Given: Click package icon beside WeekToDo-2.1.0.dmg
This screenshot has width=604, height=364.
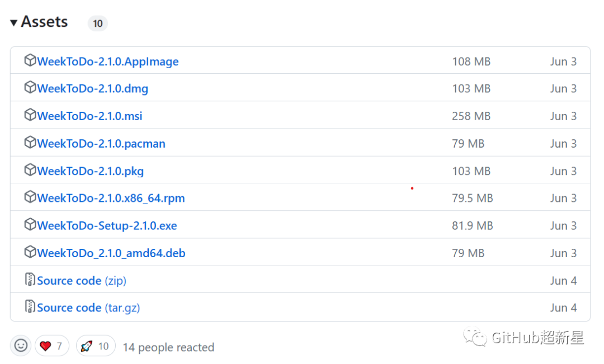Looking at the screenshot, I should pyautogui.click(x=30, y=87).
